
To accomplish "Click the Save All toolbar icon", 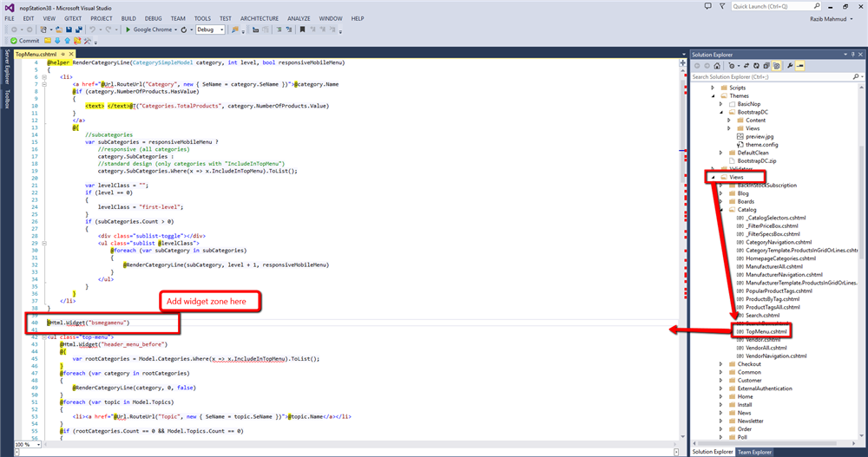I will [x=79, y=29].
